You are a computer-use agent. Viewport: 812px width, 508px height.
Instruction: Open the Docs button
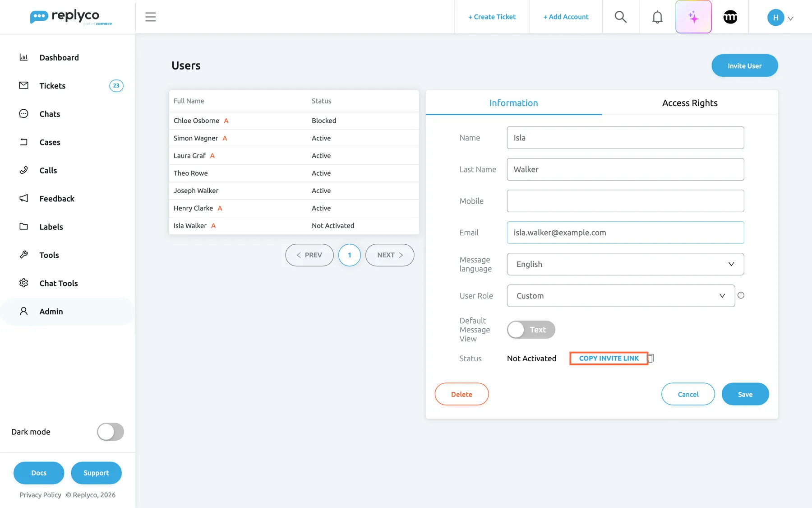pyautogui.click(x=39, y=473)
